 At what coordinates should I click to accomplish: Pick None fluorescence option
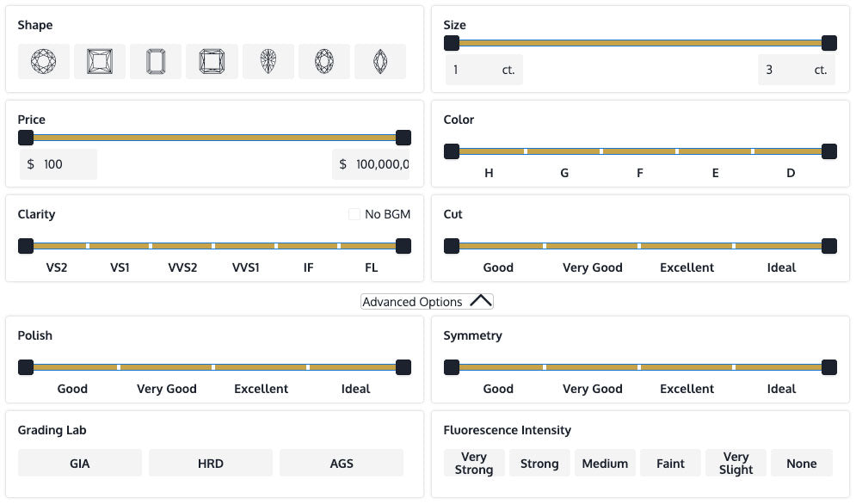point(801,464)
